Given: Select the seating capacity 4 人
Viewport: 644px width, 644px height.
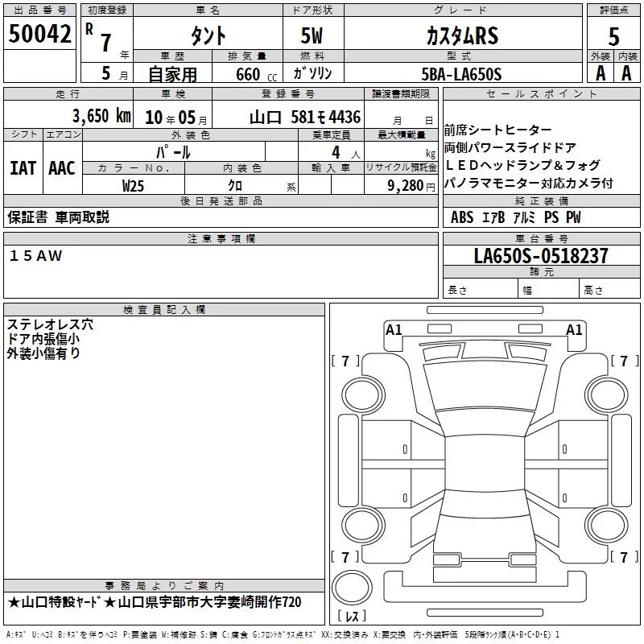Looking at the screenshot, I should click(x=345, y=153).
